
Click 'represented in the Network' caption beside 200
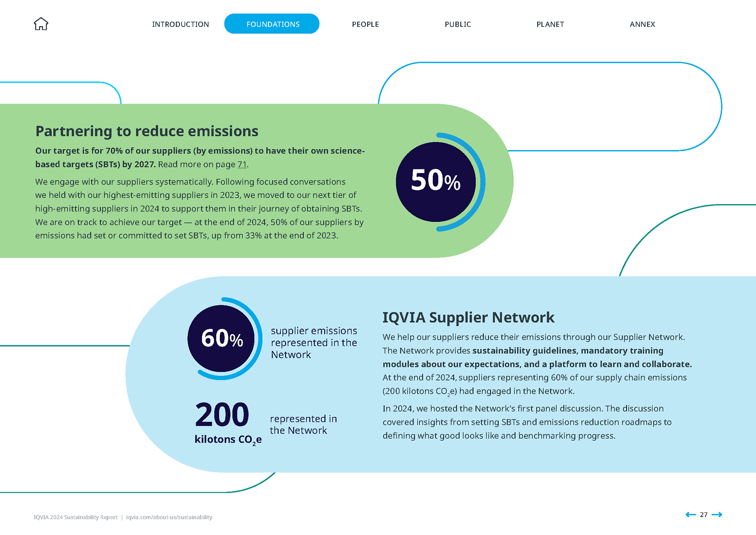303,425
